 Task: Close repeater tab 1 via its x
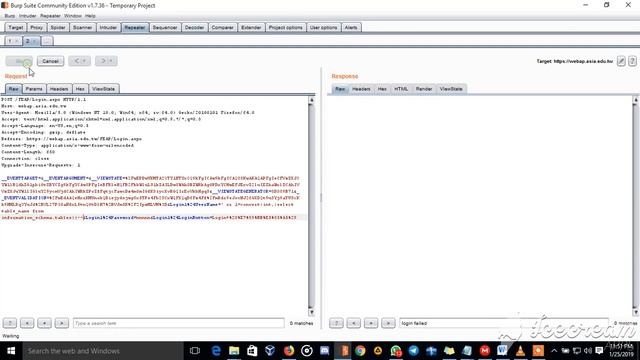[17, 41]
